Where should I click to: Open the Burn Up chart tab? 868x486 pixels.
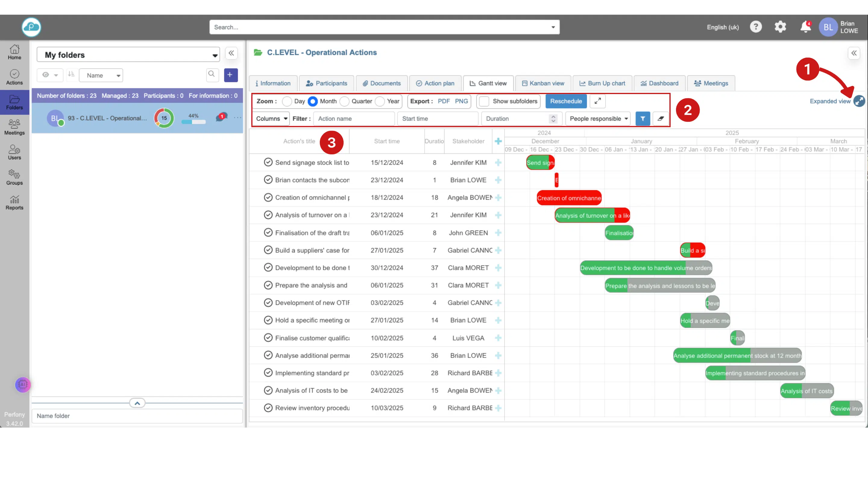pos(602,83)
